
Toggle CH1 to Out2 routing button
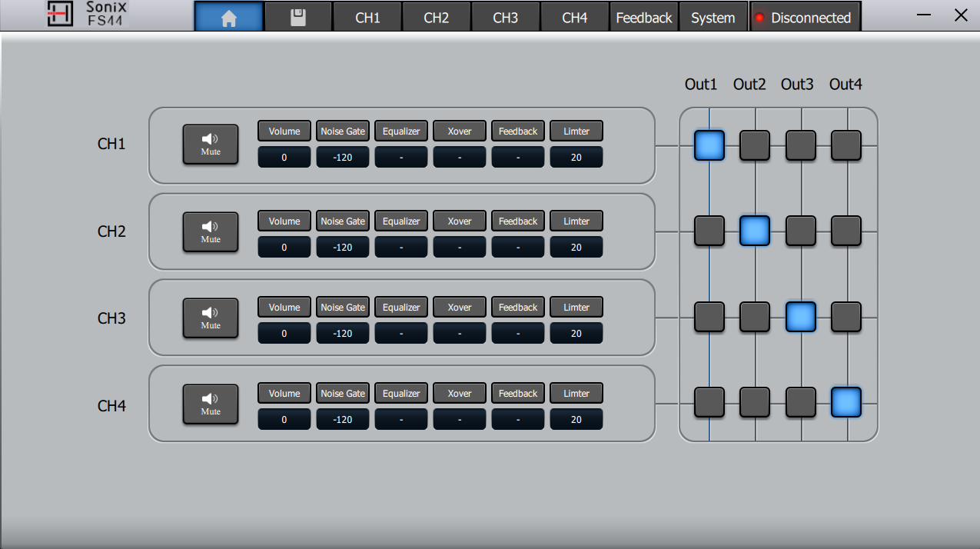coord(755,145)
